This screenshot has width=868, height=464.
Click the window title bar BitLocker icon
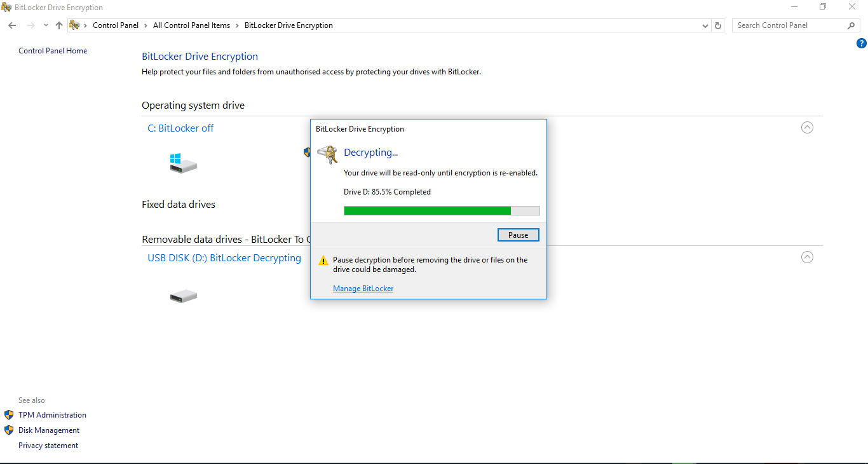pyautogui.click(x=6, y=7)
